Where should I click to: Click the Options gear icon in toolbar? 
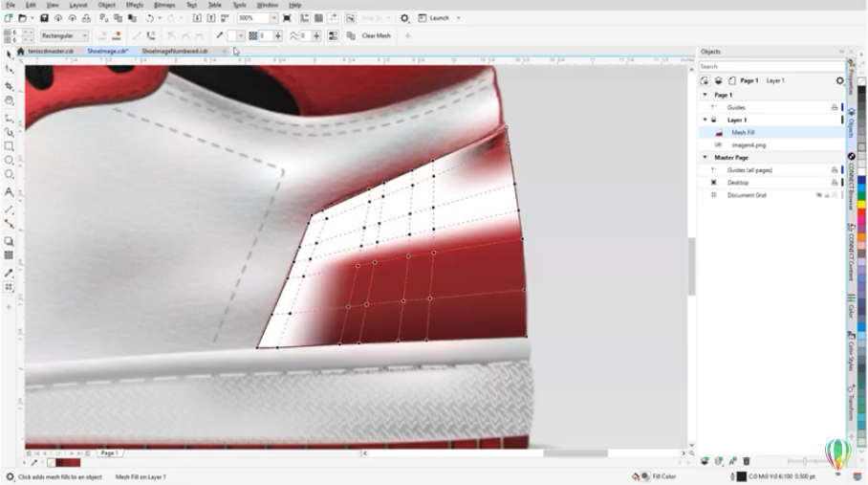[404, 18]
